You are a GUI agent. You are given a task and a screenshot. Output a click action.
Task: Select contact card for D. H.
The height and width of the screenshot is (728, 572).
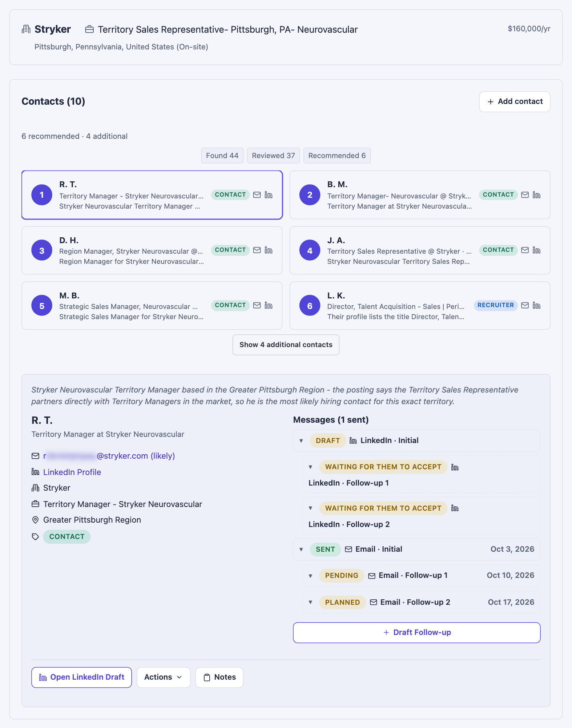[152, 250]
